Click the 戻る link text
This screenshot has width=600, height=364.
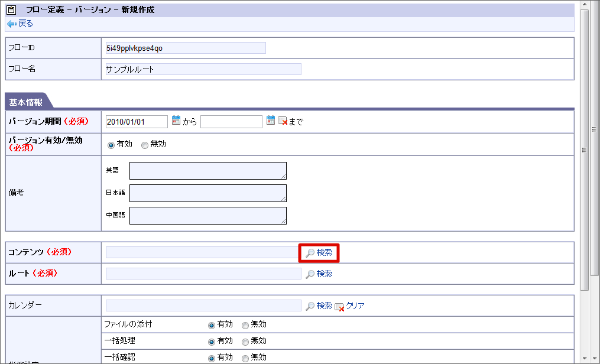(25, 24)
